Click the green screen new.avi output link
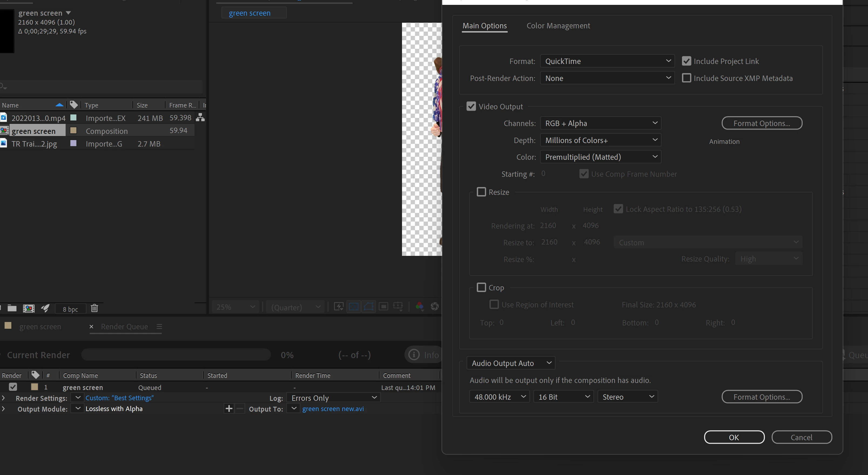Viewport: 868px width, 475px height. [x=333, y=409]
